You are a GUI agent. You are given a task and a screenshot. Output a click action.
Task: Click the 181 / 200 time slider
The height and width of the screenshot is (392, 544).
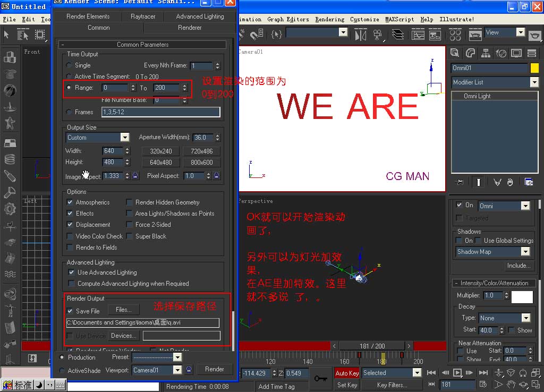[372, 346]
